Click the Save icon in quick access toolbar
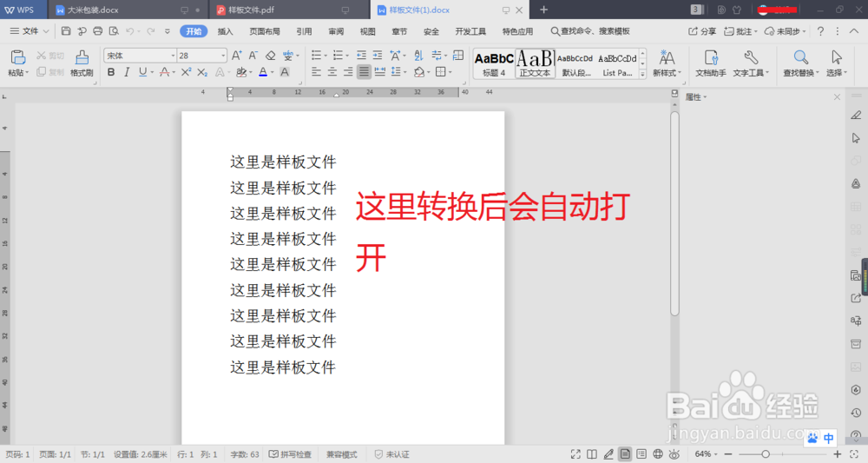Viewport: 868px width, 463px height. click(66, 31)
